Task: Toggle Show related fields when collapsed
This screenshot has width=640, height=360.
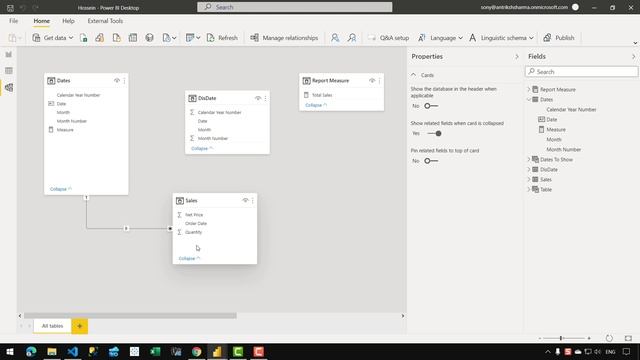Action: coord(434,133)
